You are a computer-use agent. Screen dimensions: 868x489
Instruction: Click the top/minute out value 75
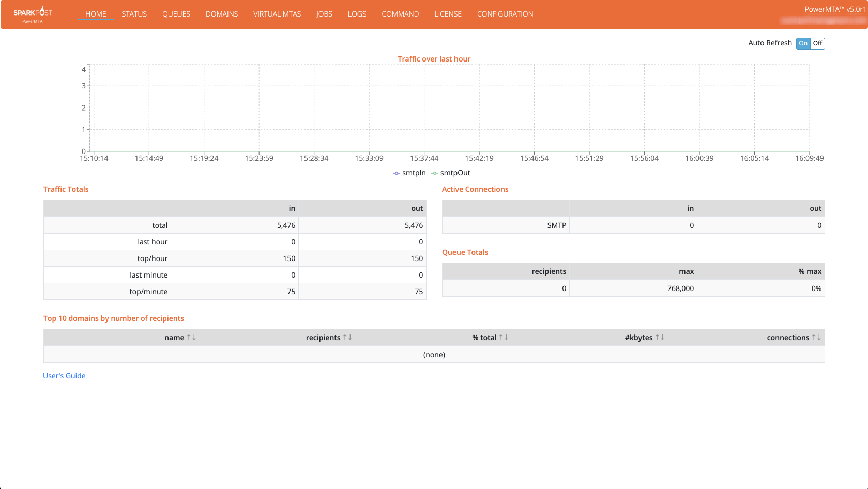point(419,292)
